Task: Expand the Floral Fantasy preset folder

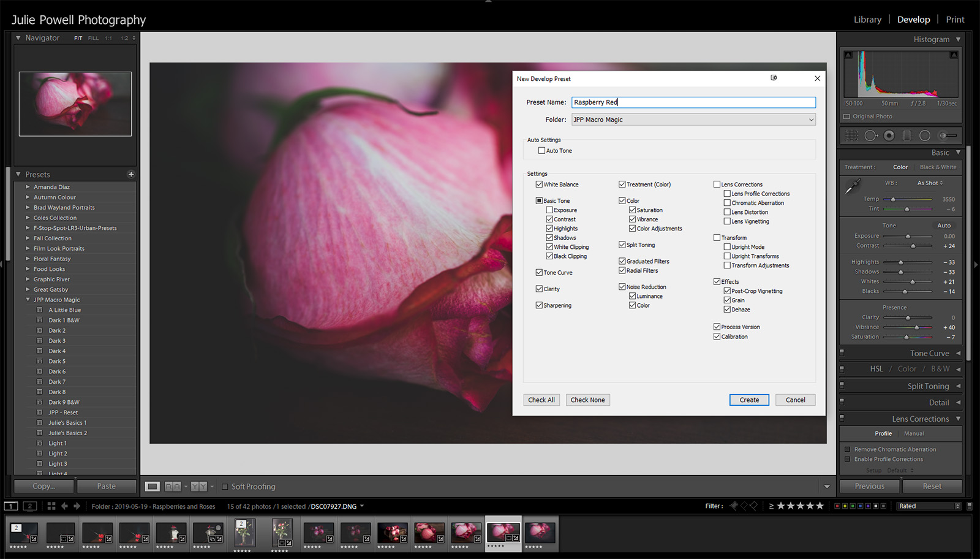Action: pyautogui.click(x=28, y=259)
